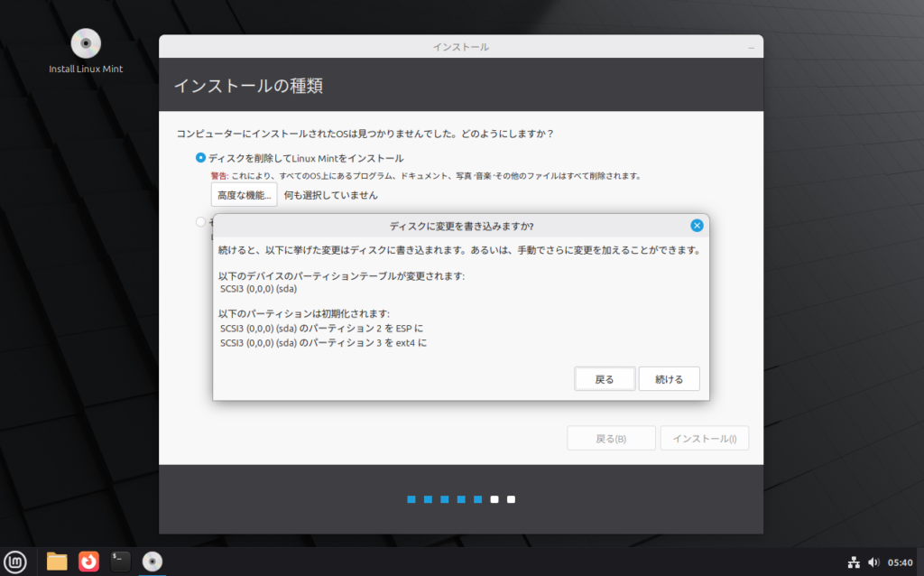Click the greyed-out インストール(I) button
The image size is (924, 576).
(x=705, y=439)
